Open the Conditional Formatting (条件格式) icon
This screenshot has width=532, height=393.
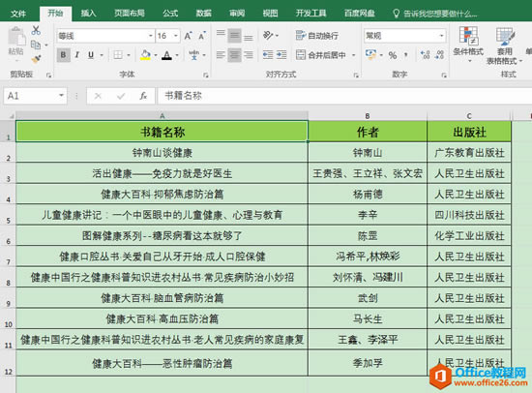click(468, 45)
